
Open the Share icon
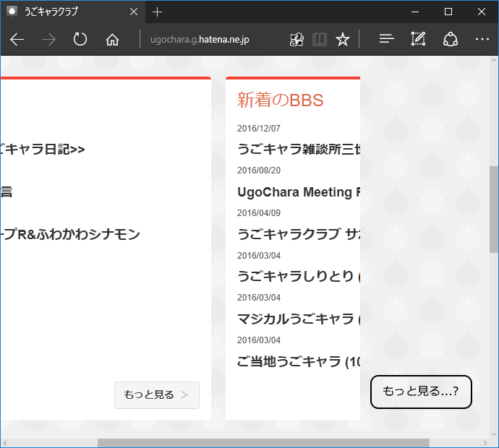click(x=451, y=39)
